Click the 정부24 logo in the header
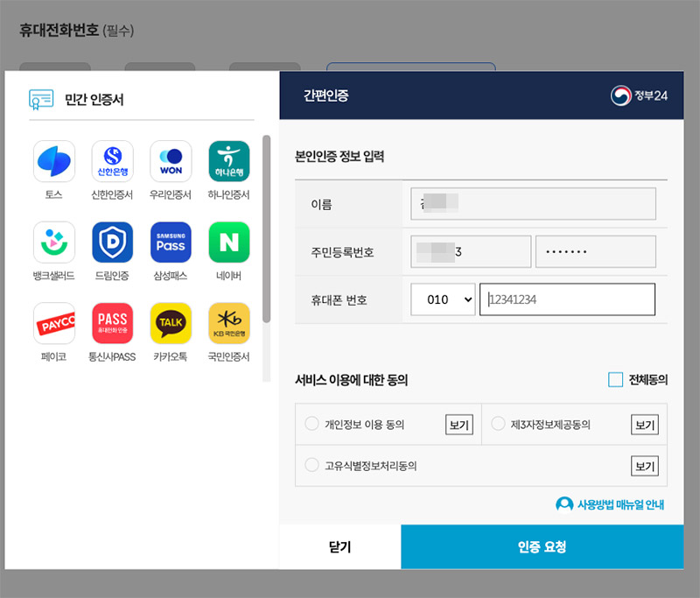The height and width of the screenshot is (598, 700). 639,95
